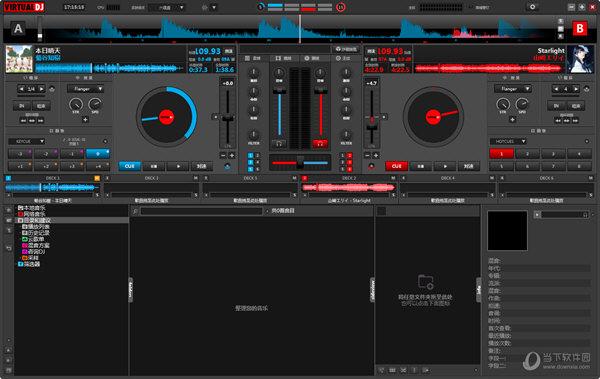This screenshot has height=379, width=600.
Task: Toggle blue deck select on DECK 1 strip
Action: tap(8, 178)
